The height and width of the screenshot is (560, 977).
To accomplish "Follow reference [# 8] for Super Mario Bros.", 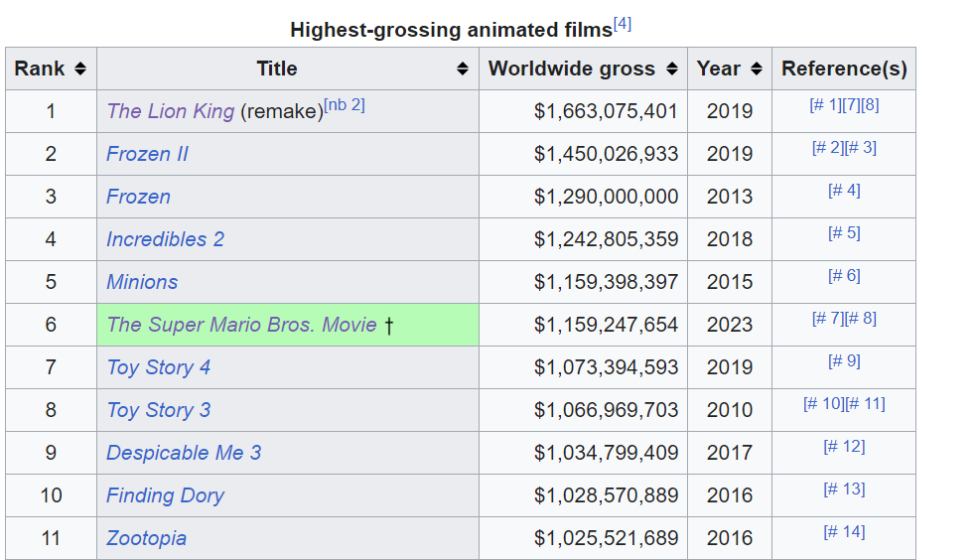I will (861, 319).
